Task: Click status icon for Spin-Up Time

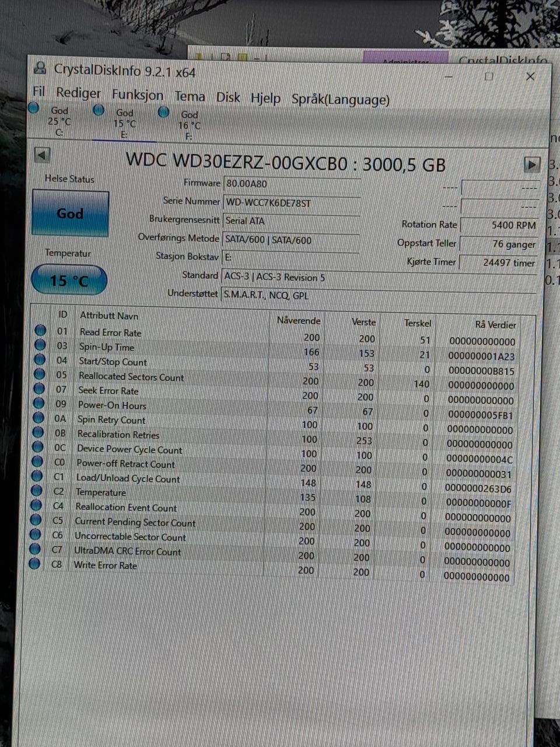Action: tap(40, 345)
